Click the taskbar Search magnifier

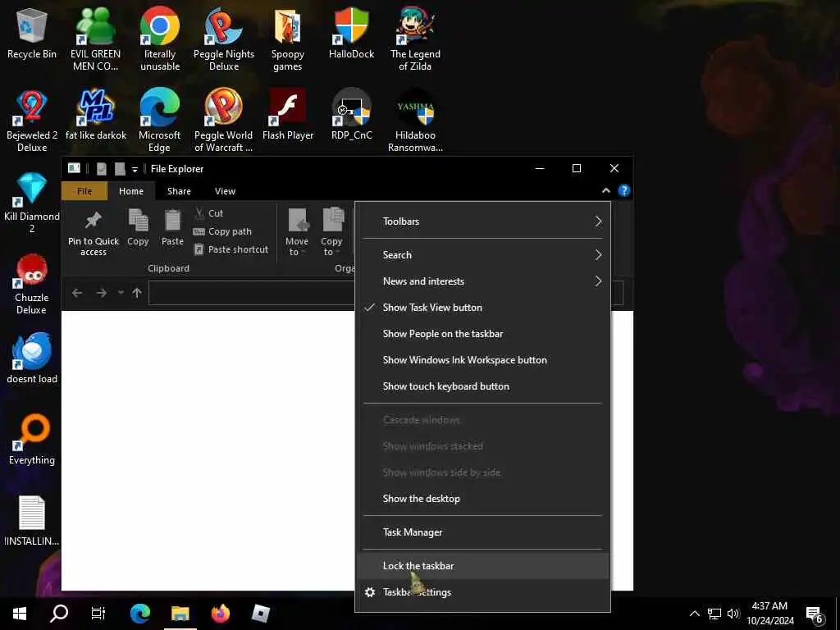[59, 614]
